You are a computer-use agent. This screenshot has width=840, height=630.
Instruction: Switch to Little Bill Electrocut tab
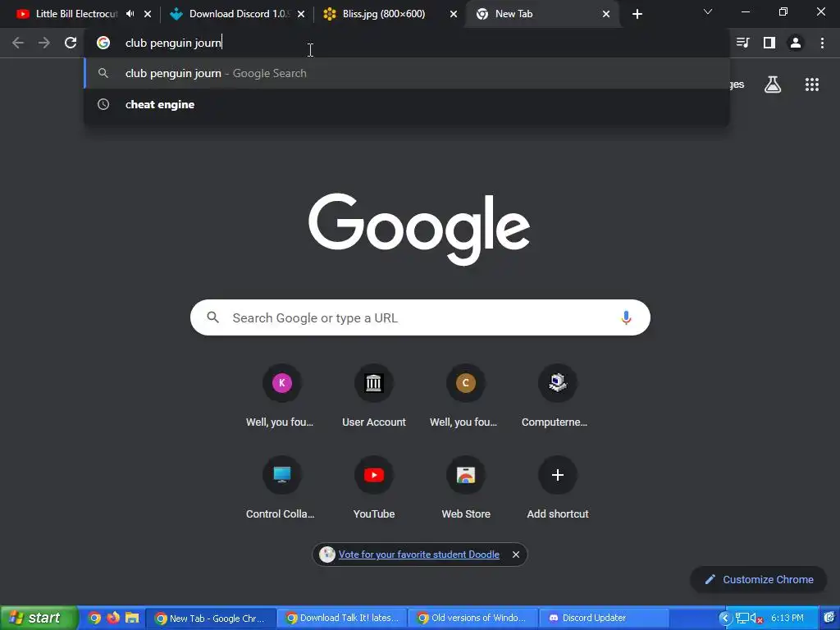pyautogui.click(x=76, y=14)
